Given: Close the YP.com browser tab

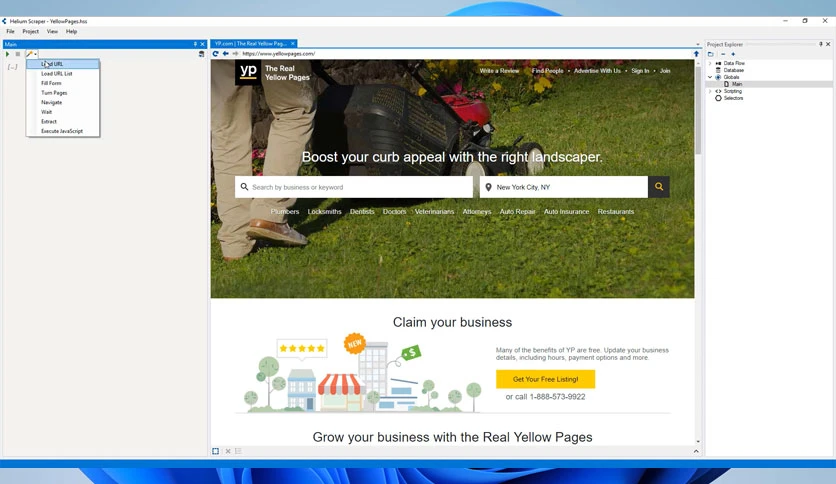Looking at the screenshot, I should coord(293,44).
